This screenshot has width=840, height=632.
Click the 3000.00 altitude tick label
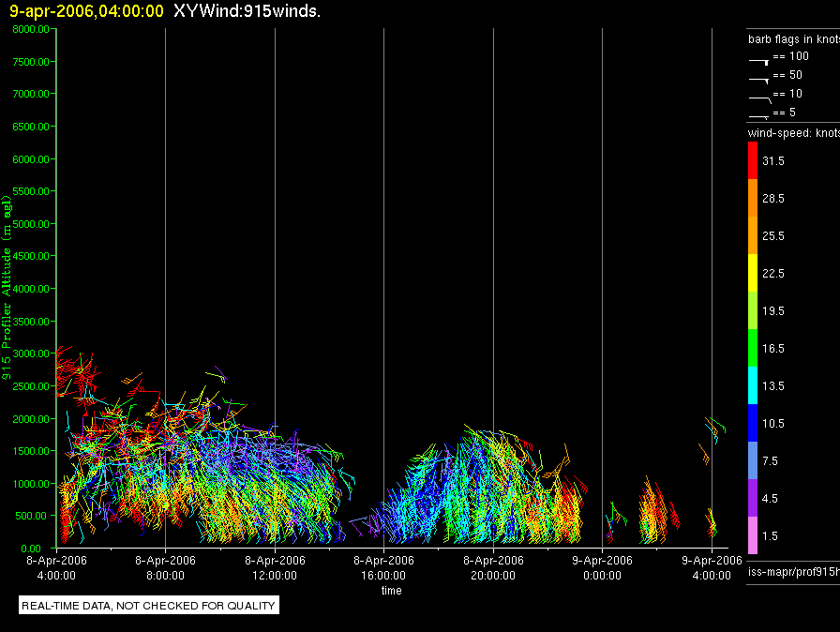[x=31, y=354]
